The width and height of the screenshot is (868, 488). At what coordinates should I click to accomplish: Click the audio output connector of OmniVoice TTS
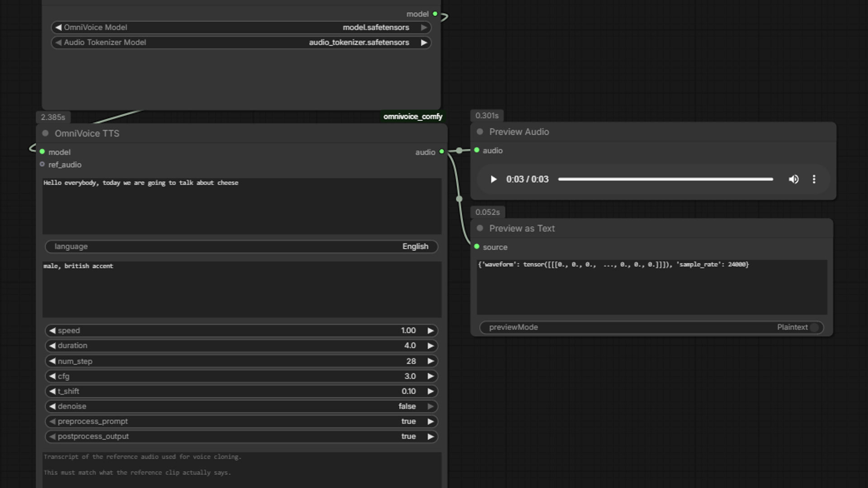pos(442,152)
